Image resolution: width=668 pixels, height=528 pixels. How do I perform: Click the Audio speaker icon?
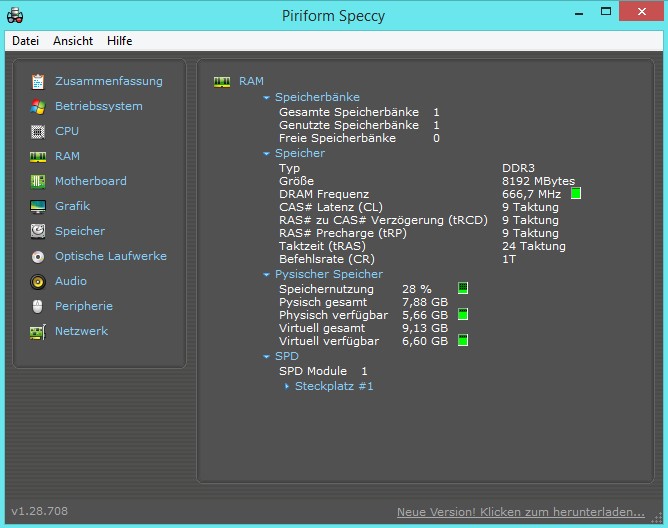[38, 282]
